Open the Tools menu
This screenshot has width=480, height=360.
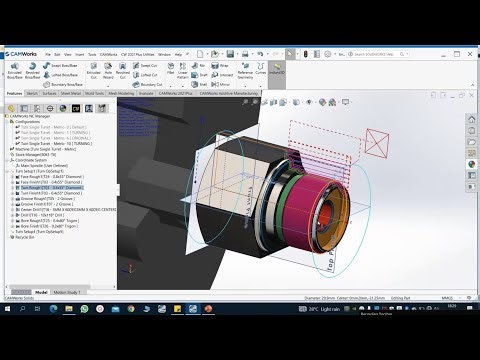[x=92, y=54]
